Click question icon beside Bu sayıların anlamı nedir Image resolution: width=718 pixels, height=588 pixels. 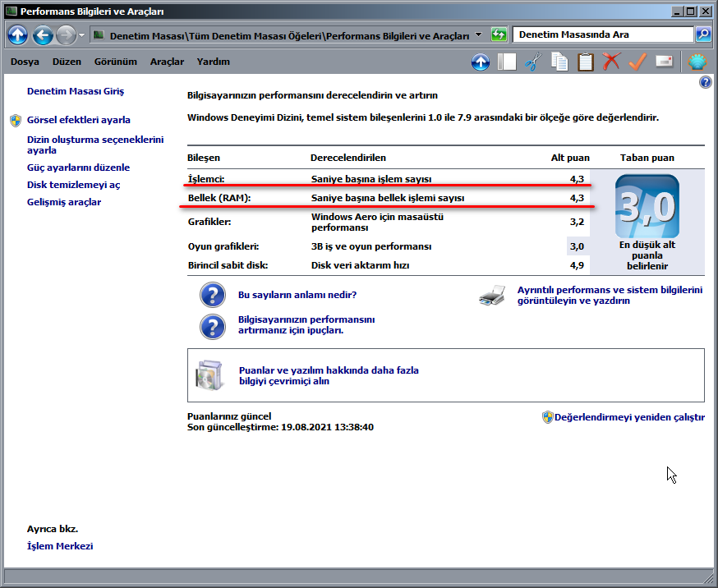tap(213, 295)
